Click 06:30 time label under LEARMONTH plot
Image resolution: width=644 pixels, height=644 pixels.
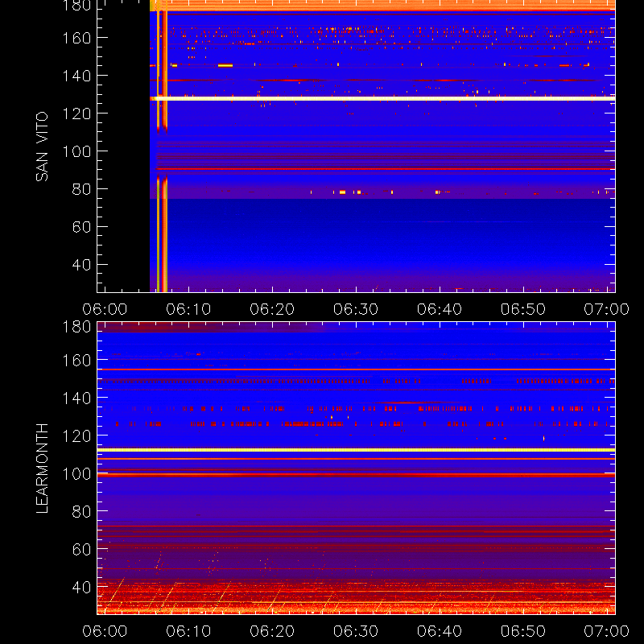click(x=356, y=631)
